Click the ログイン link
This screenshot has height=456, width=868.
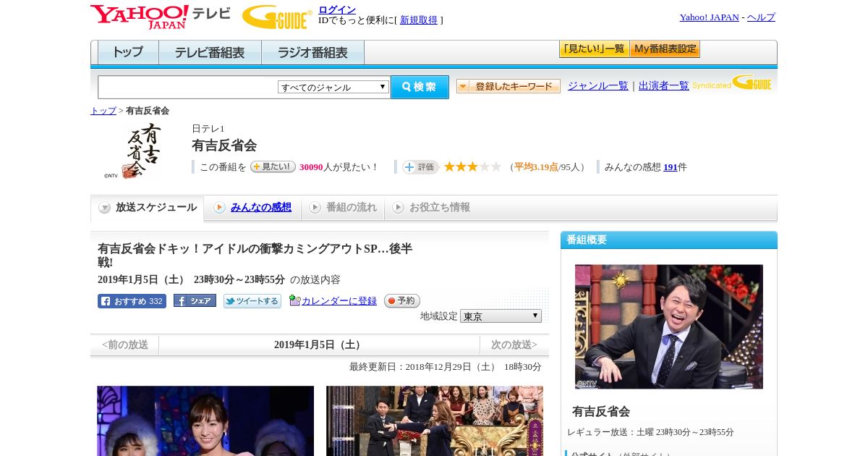click(x=337, y=9)
